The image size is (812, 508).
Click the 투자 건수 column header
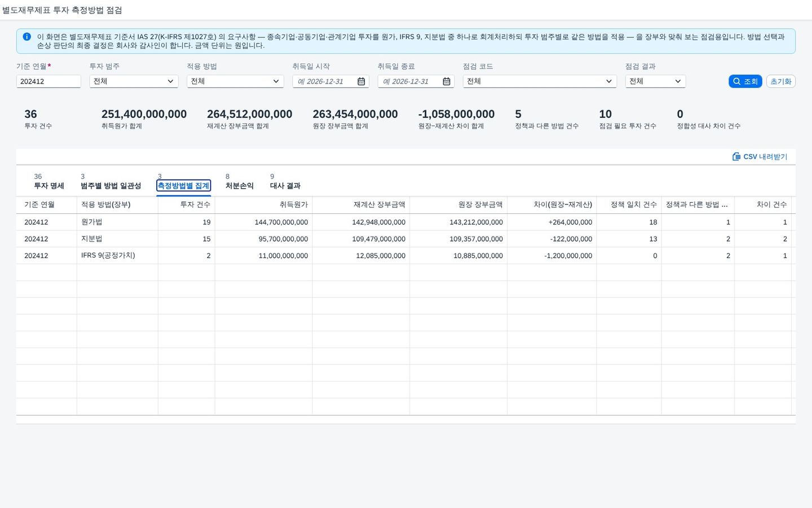pyautogui.click(x=187, y=204)
